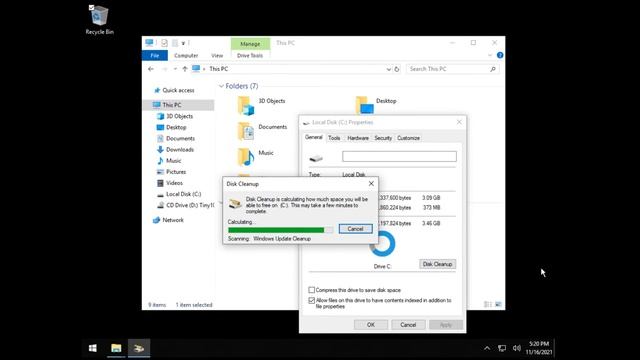The width and height of the screenshot is (640, 360).
Task: Select Pictures in navigation pane
Action: pos(176,172)
